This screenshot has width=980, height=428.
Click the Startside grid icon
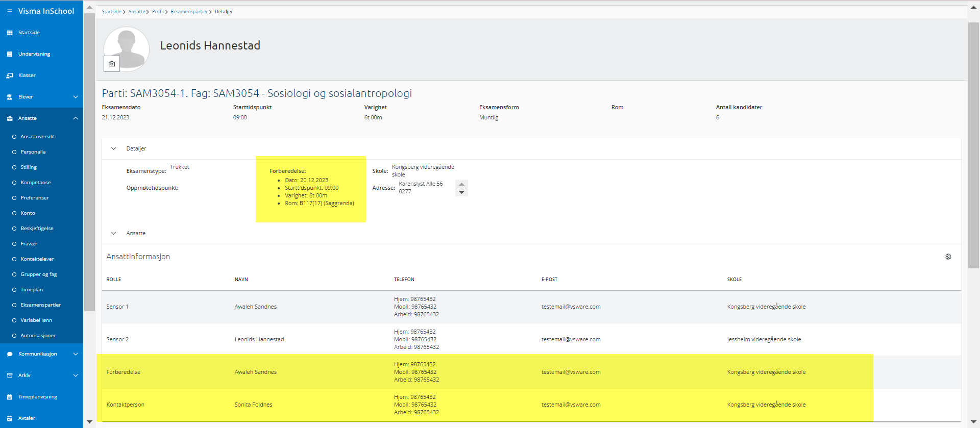tap(9, 33)
